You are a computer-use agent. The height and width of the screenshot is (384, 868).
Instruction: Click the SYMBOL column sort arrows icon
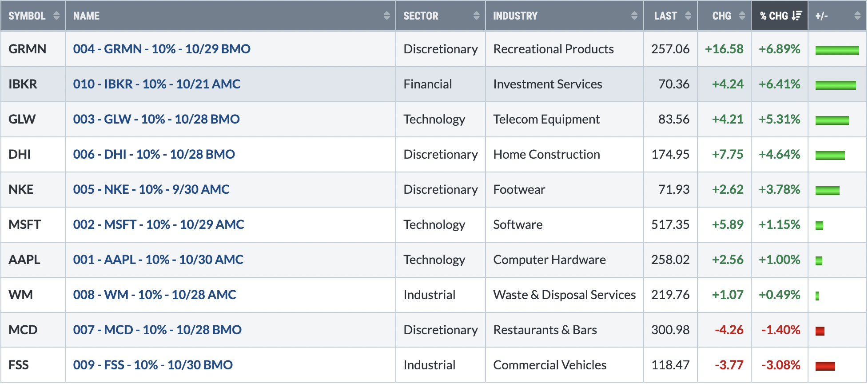(x=56, y=16)
